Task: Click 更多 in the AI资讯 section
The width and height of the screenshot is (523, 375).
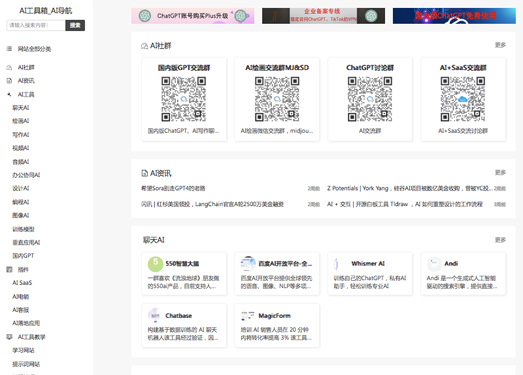Action: [x=500, y=172]
